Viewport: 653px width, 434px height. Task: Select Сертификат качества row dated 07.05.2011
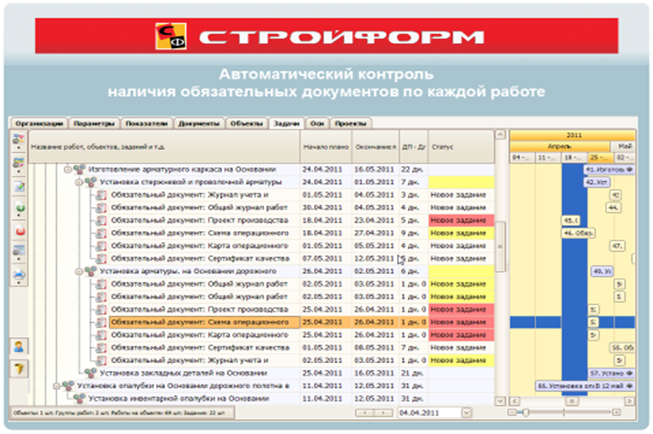(262, 259)
